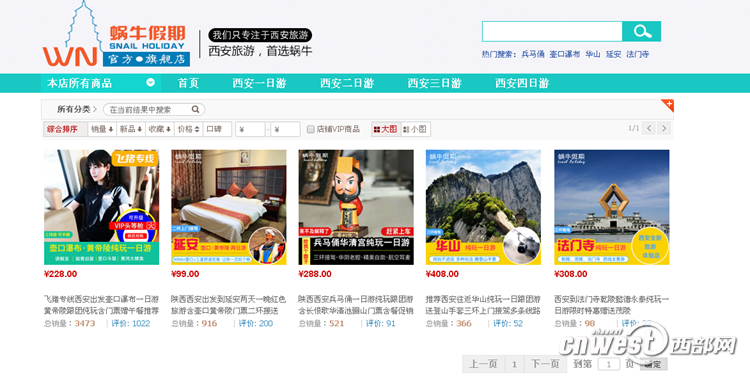
Task: Open the 陕西西安兵马俑一日游 title link
Action: point(356,305)
